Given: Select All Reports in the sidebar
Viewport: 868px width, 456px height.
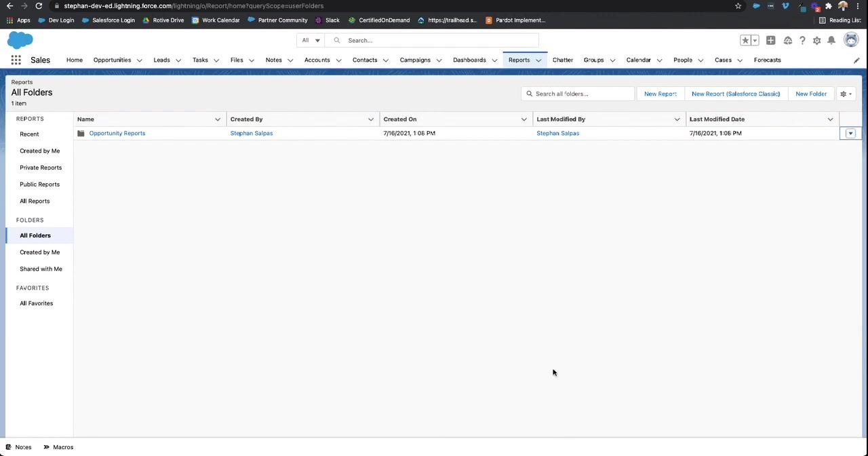Looking at the screenshot, I should point(35,201).
